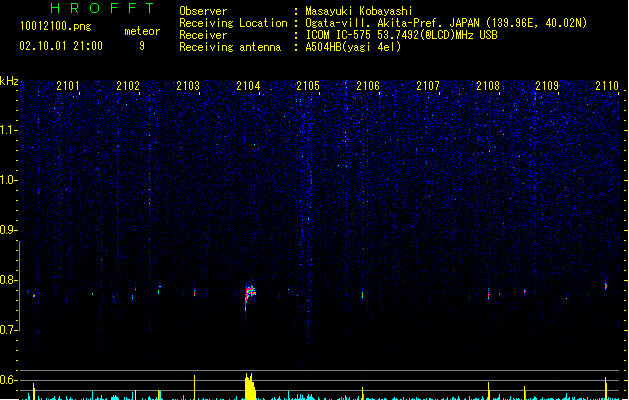Click the 2102 time marker

tap(128, 85)
